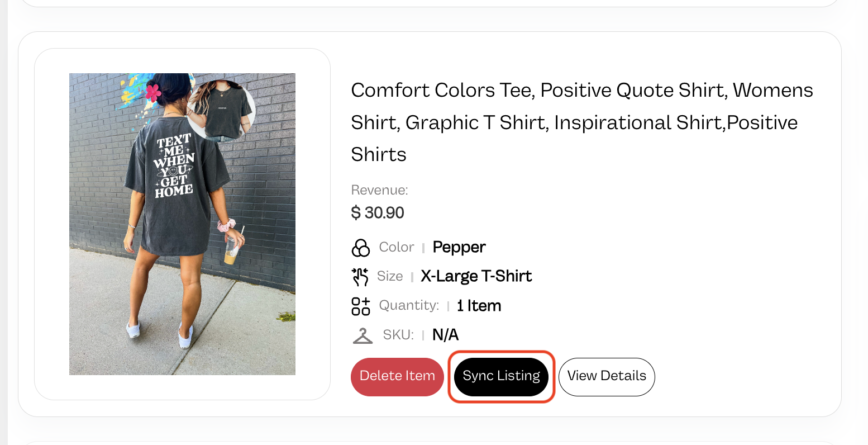Click the hand-shaped Size icon
The width and height of the screenshot is (868, 445).
pos(360,277)
